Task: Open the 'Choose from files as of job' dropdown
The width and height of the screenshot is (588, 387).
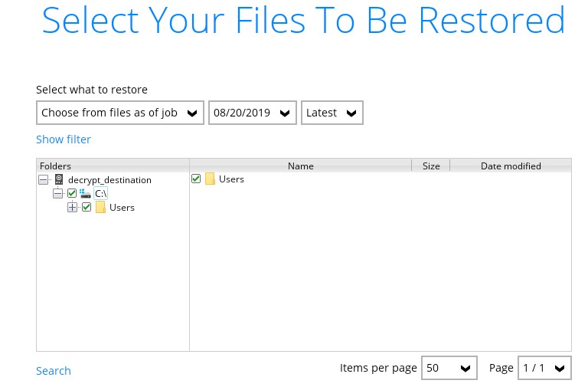Action: point(120,113)
